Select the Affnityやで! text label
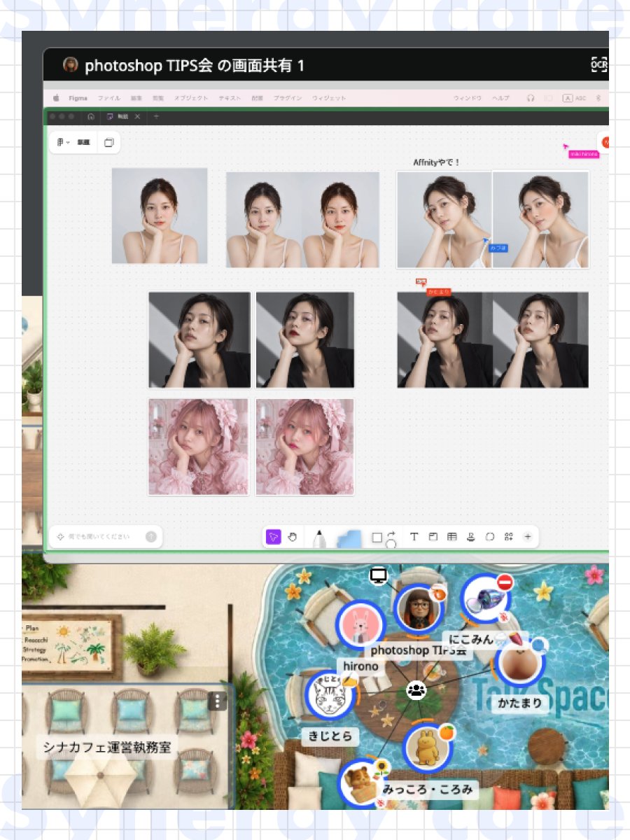Viewport: 630px width, 840px height. pos(437,162)
